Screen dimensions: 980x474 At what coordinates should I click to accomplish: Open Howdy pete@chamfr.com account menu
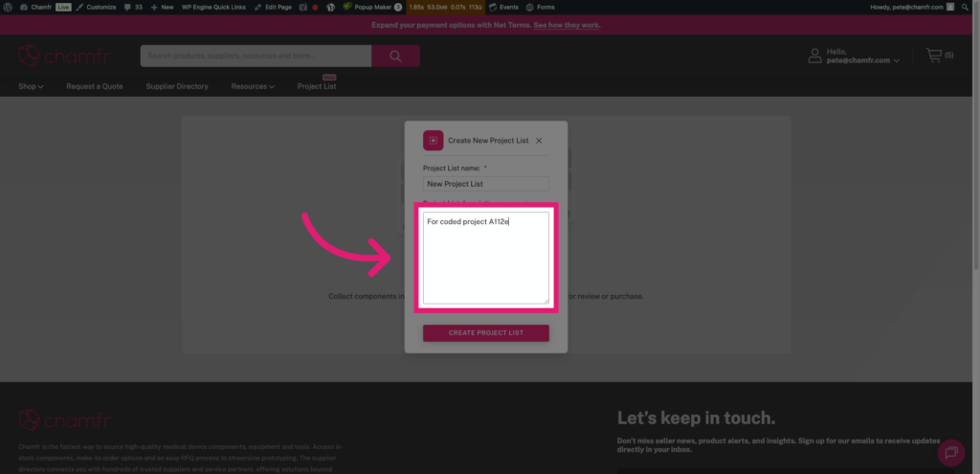[x=912, y=7]
